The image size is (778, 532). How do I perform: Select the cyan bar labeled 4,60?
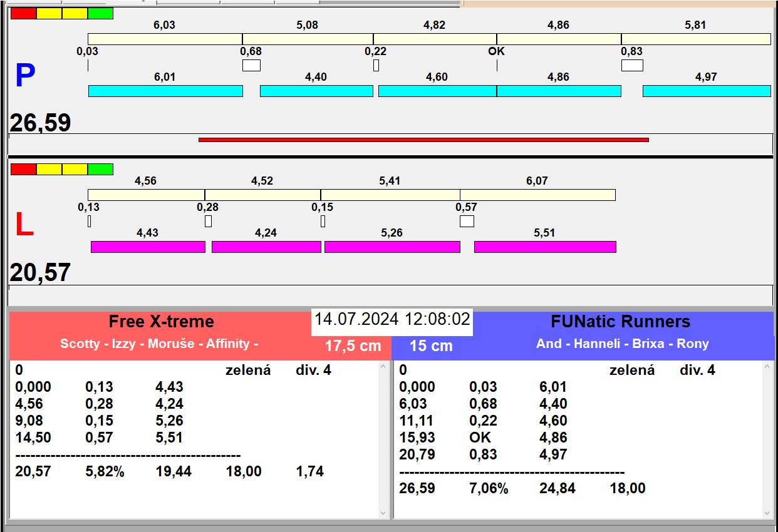tap(437, 91)
